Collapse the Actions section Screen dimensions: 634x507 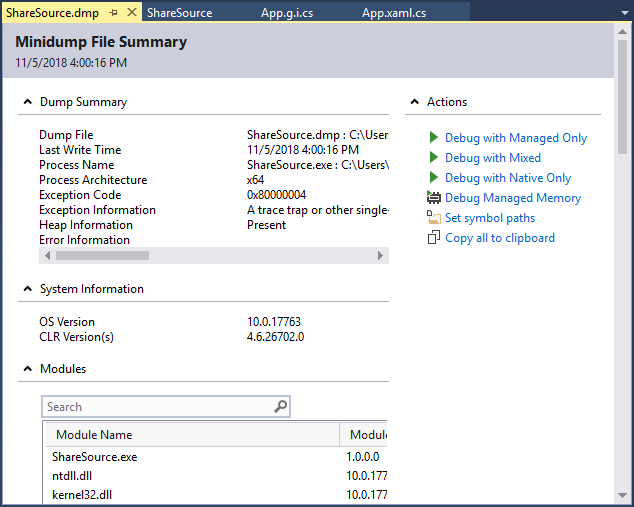414,102
